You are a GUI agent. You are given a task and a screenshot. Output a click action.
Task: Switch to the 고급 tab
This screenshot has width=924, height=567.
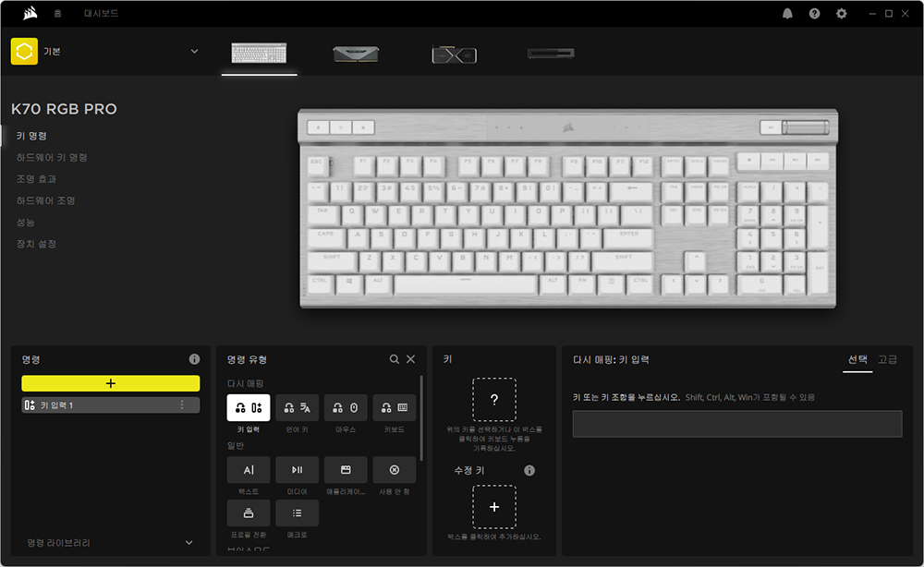887,359
